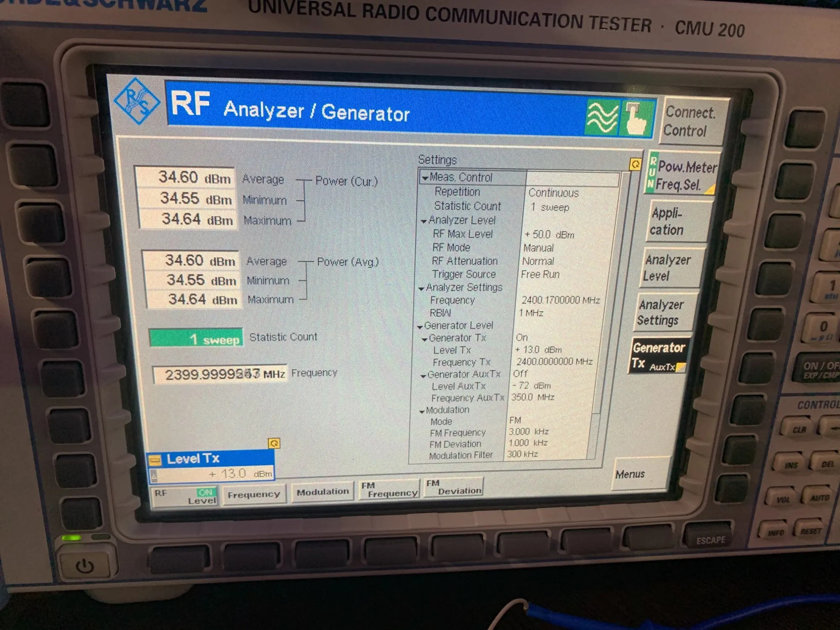Collapse the Meas. Control tree section
Viewport: 840px width, 630px height.
(x=425, y=178)
